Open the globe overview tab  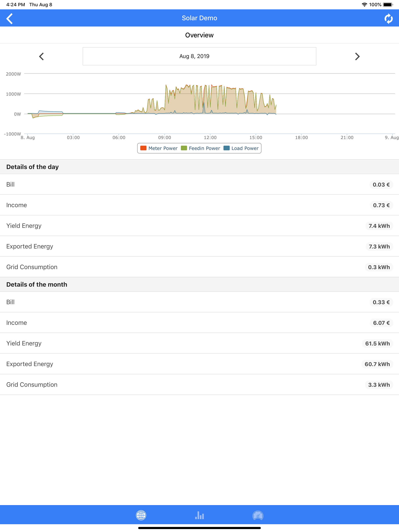point(141,515)
